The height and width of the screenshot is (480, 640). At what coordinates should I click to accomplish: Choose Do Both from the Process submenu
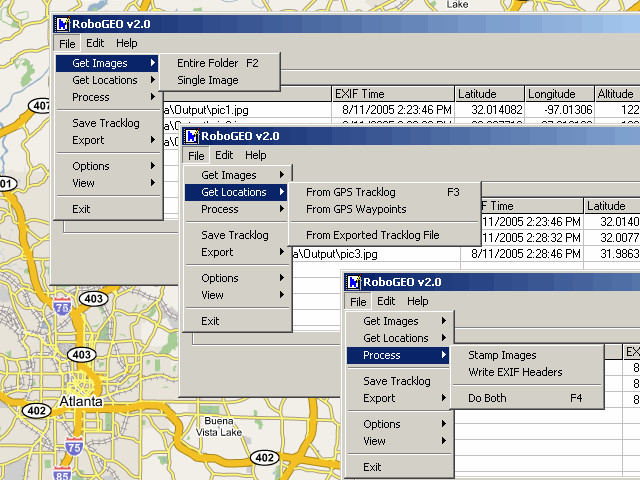487,398
